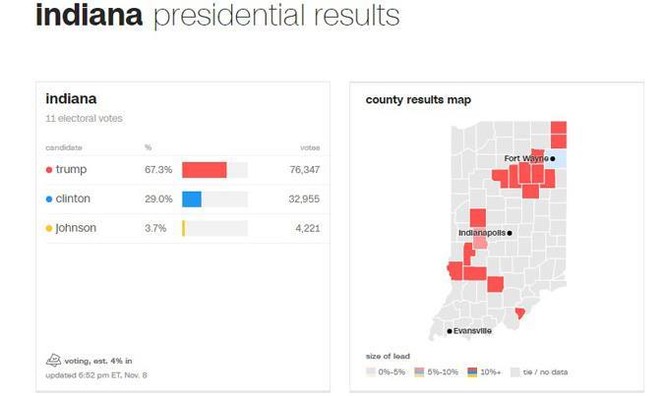The height and width of the screenshot is (396, 665).
Task: Click trump's red vote percentage bar
Action: (204, 170)
